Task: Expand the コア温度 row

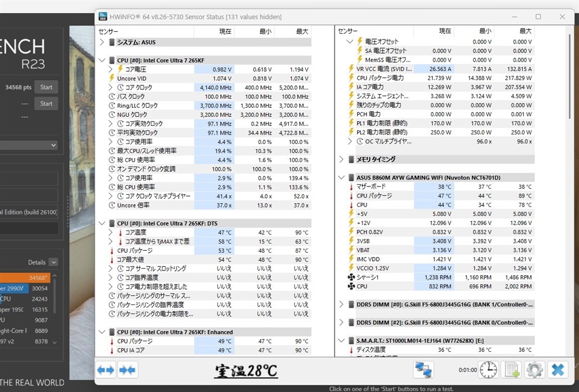Action: pyautogui.click(x=110, y=232)
